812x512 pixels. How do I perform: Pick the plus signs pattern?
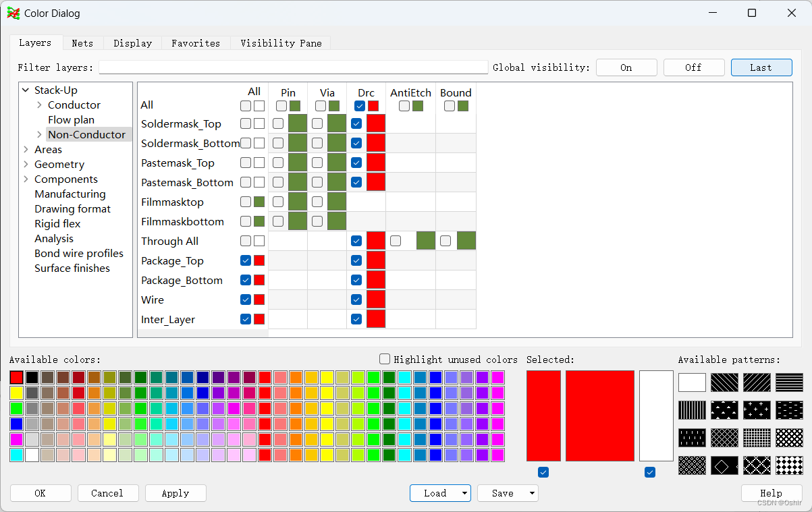pos(757,410)
